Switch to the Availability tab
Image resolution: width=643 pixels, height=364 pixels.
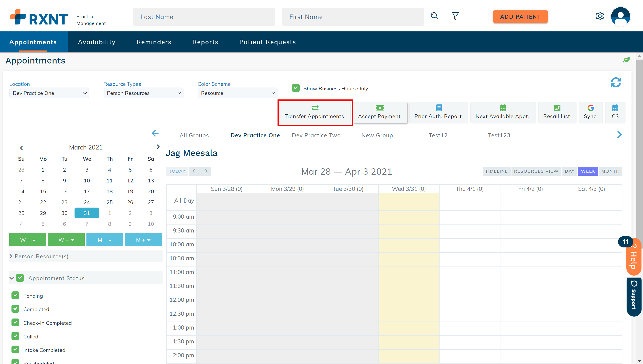tap(97, 42)
